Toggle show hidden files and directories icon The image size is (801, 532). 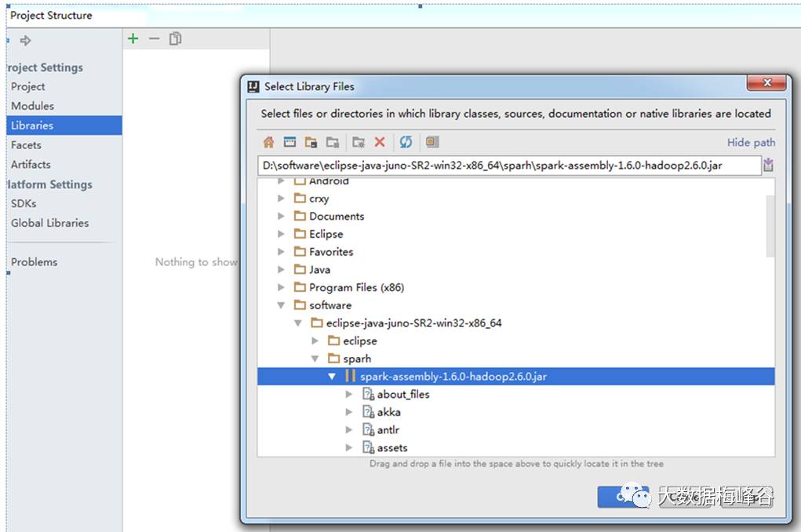pyautogui.click(x=432, y=142)
